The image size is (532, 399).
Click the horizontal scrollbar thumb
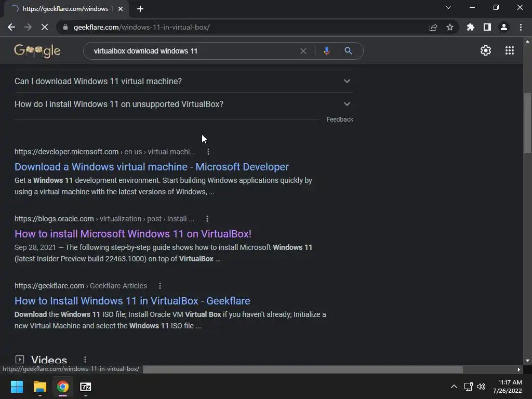[303, 369]
